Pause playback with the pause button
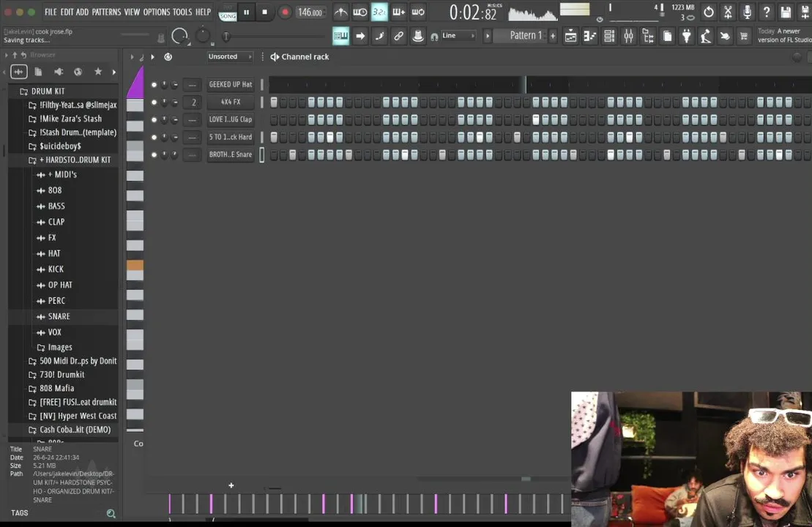812x527 pixels. pos(247,12)
